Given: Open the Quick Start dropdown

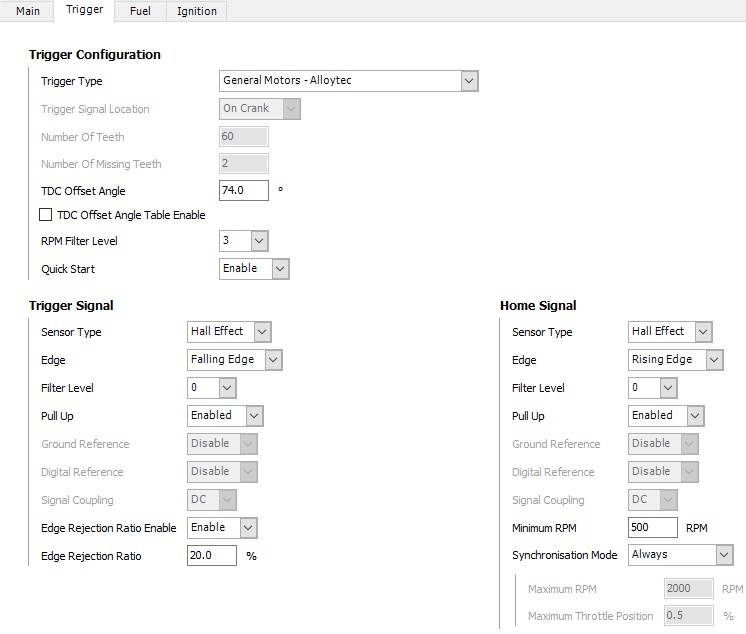Looking at the screenshot, I should click(x=254, y=269).
